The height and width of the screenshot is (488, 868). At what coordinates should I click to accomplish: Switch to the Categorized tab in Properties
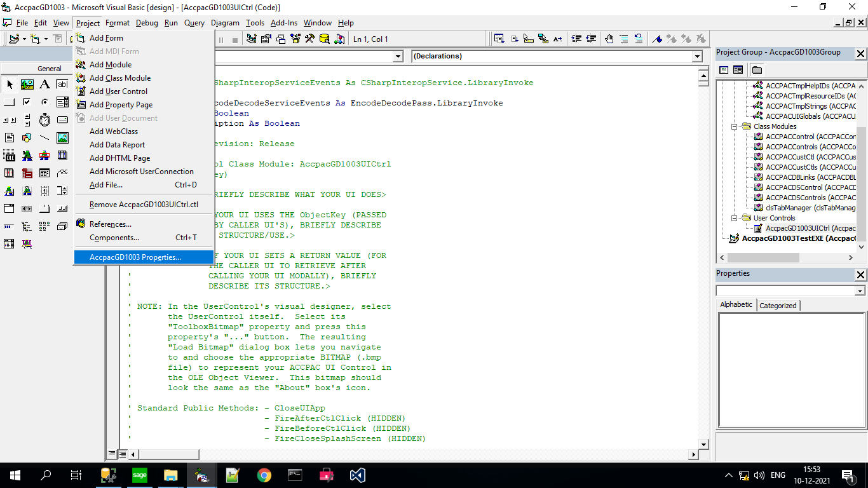tap(778, 304)
